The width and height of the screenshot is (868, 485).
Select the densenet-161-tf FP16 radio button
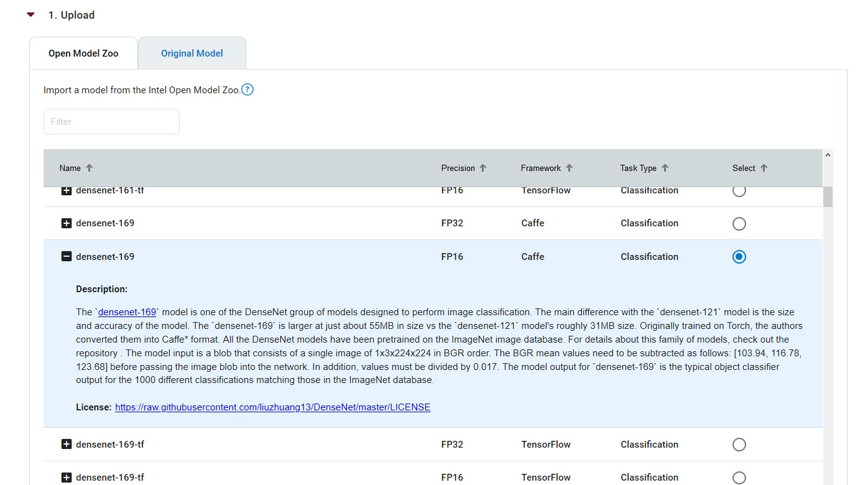click(x=739, y=190)
